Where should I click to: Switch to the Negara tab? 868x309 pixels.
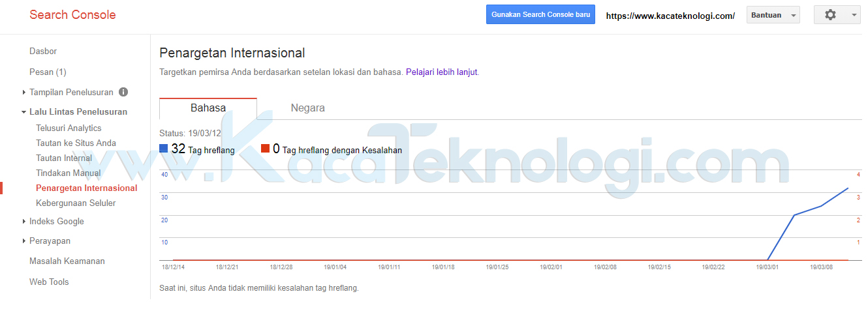click(x=307, y=108)
